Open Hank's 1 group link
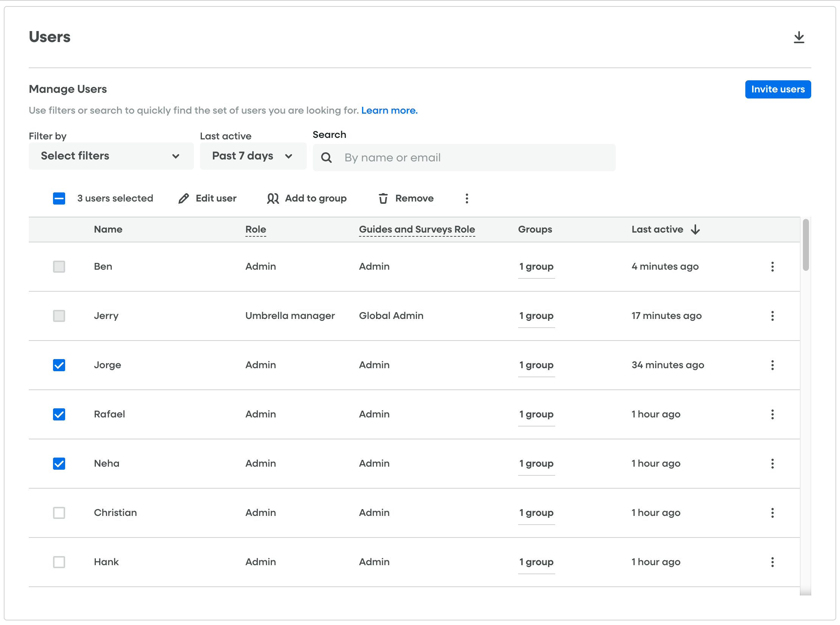 (536, 562)
